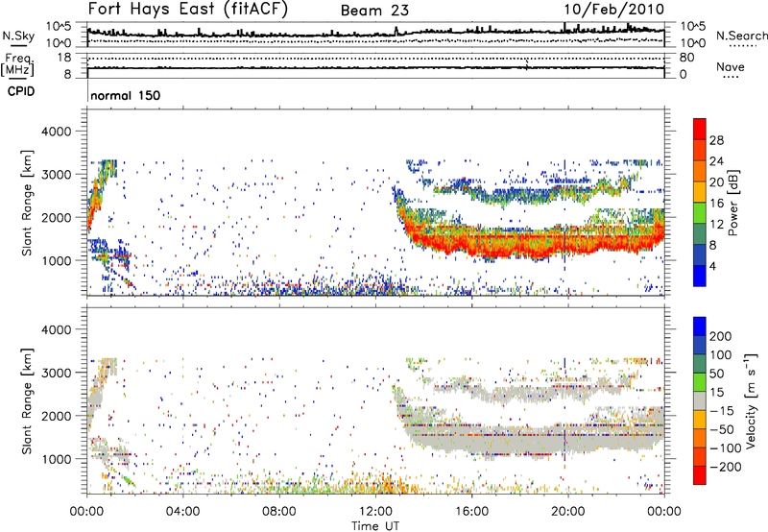Select the '-100' label on the Velocity scale
Image resolution: width=768 pixels, height=532 pixels.
click(726, 448)
